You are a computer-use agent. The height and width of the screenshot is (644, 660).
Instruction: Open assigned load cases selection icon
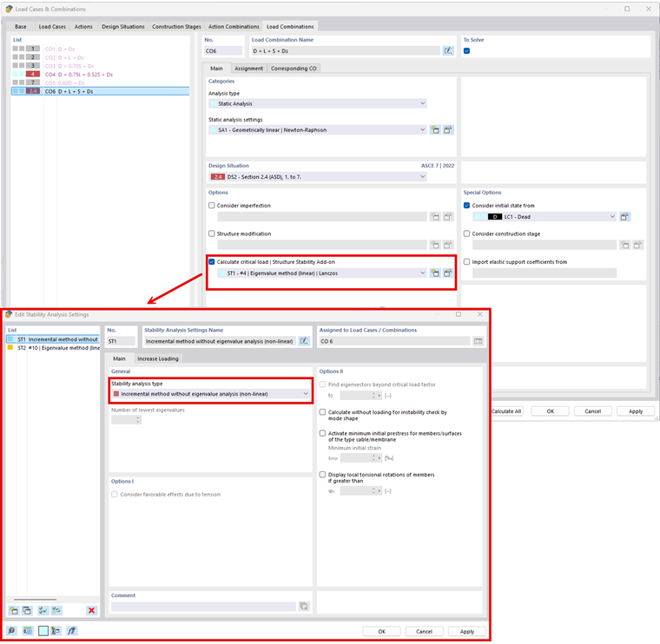coord(478,341)
